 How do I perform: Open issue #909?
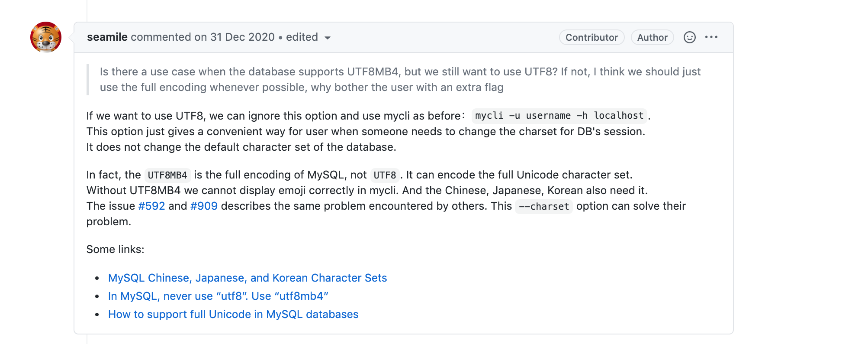click(x=204, y=206)
